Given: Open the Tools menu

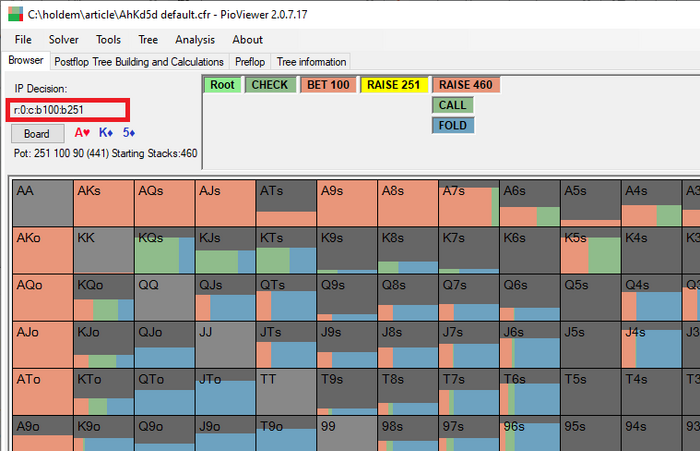Looking at the screenshot, I should (108, 40).
